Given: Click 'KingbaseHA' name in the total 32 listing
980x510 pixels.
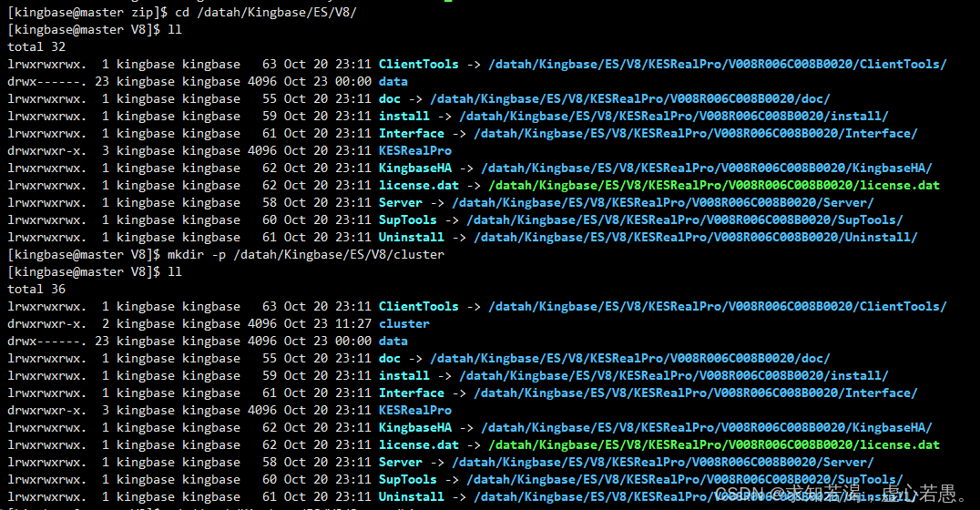Looking at the screenshot, I should click(415, 168).
